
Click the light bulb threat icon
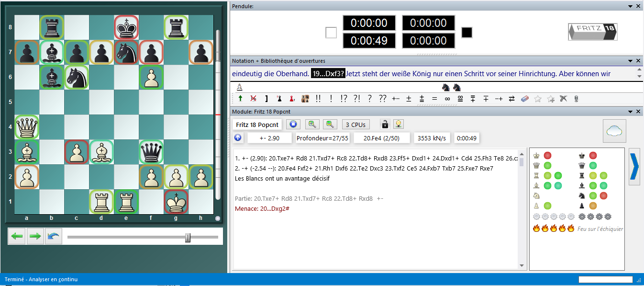(398, 125)
